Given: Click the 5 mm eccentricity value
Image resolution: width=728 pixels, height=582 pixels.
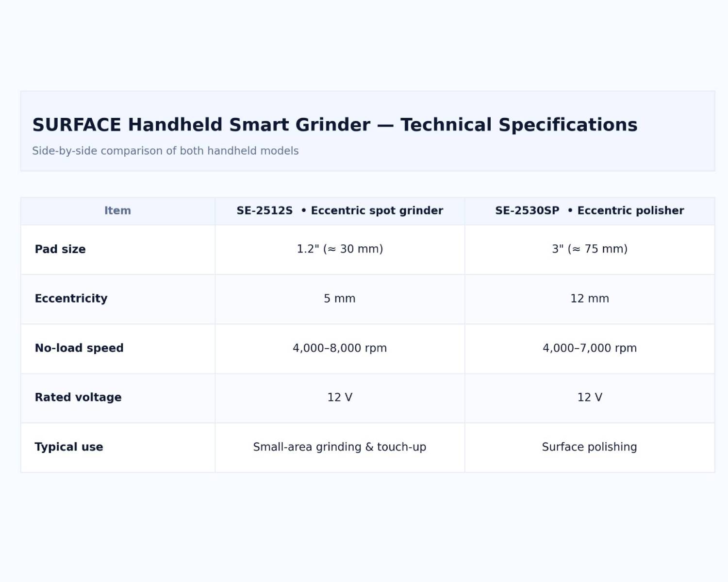Looking at the screenshot, I should point(340,299).
